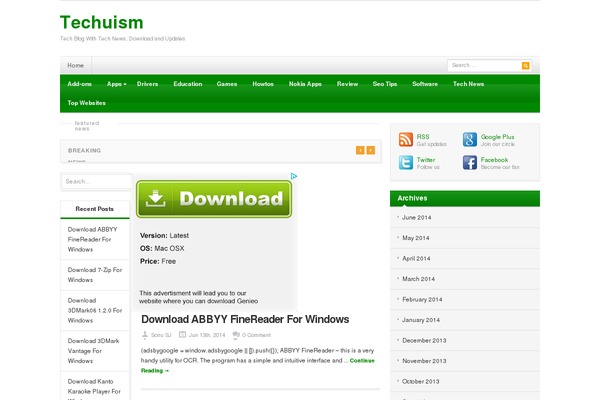Image resolution: width=600 pixels, height=400 pixels.
Task: Open recent post Download 3DMark Vantage
Action: click(x=93, y=351)
